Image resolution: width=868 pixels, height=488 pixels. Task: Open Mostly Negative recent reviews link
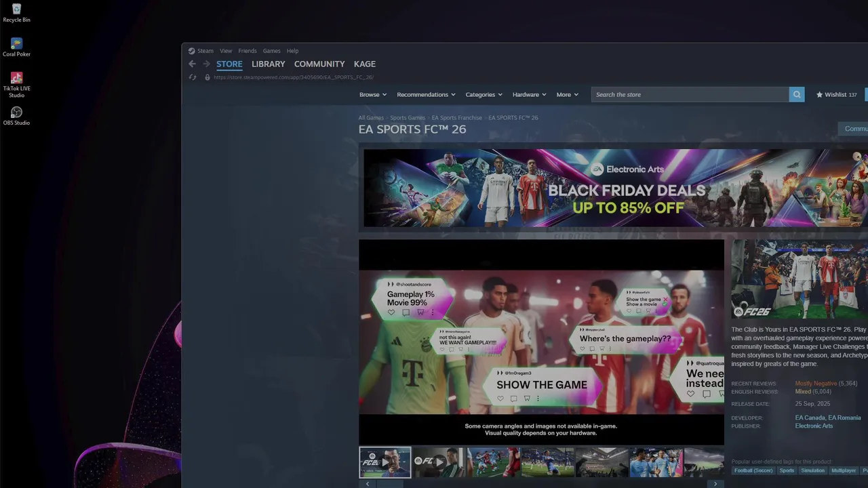tap(816, 384)
